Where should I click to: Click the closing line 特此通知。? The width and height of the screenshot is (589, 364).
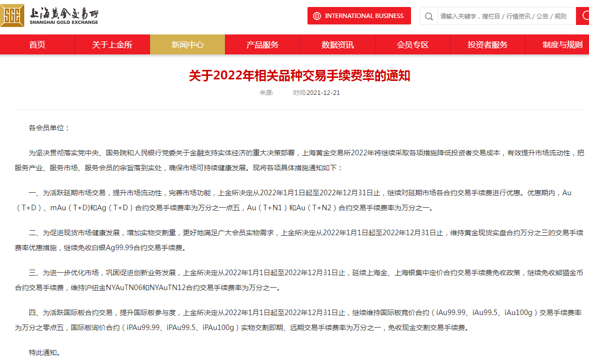click(44, 353)
